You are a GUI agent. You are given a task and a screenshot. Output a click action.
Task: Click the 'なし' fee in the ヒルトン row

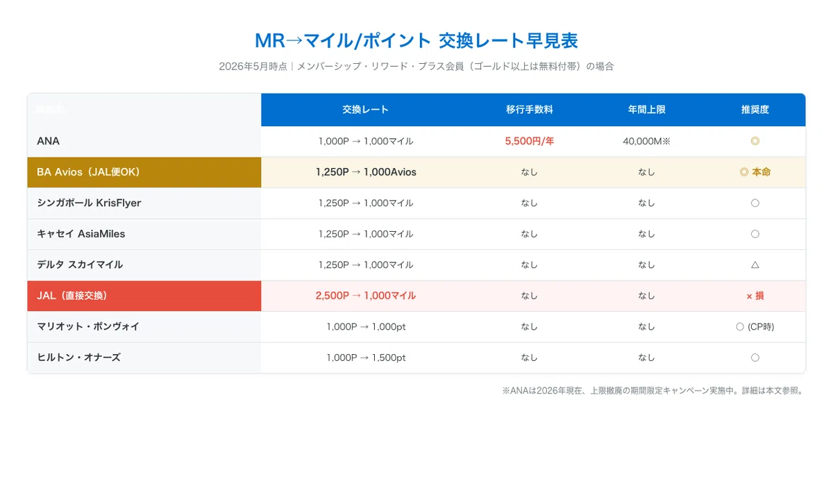[530, 358]
